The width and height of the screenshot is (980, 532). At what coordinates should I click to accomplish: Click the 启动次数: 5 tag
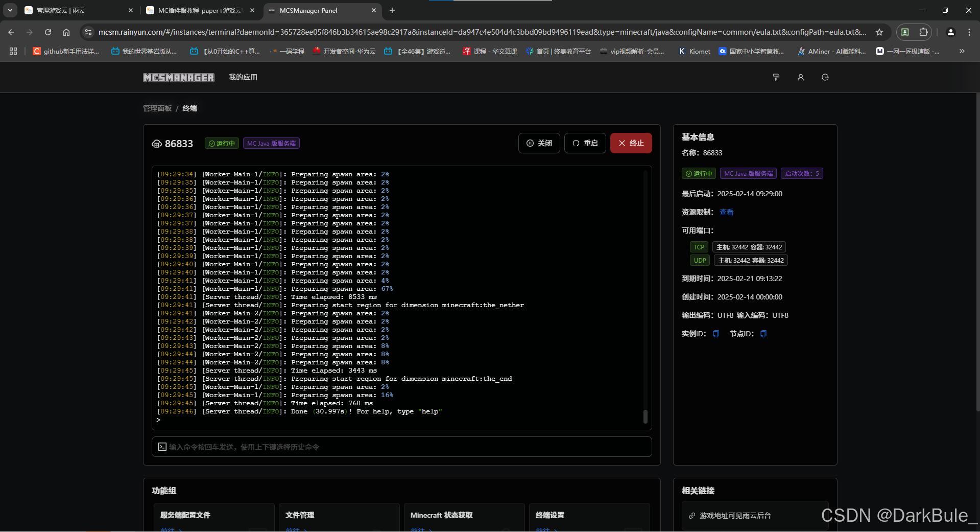(x=802, y=174)
